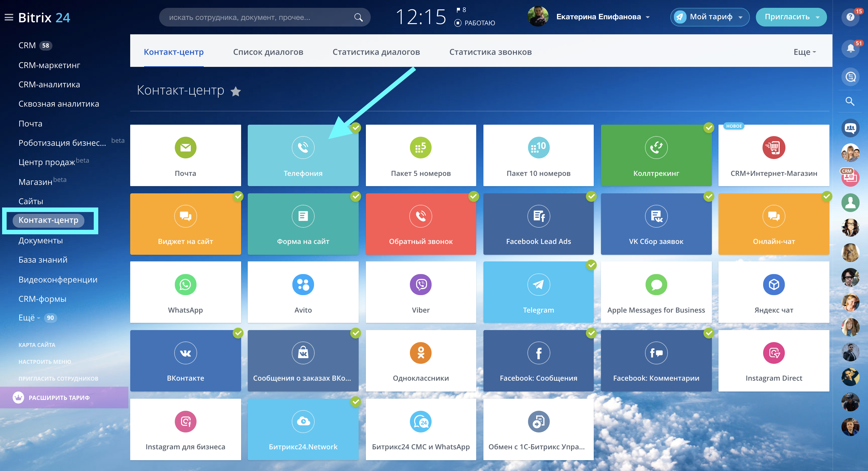Click the ПРИГЛАСИТЬ СОТРУДНИКОВ link
This screenshot has width=868, height=471.
coord(58,379)
